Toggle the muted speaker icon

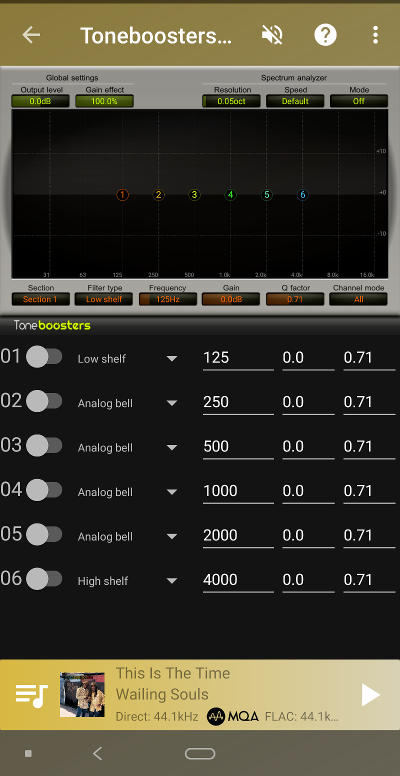click(272, 35)
